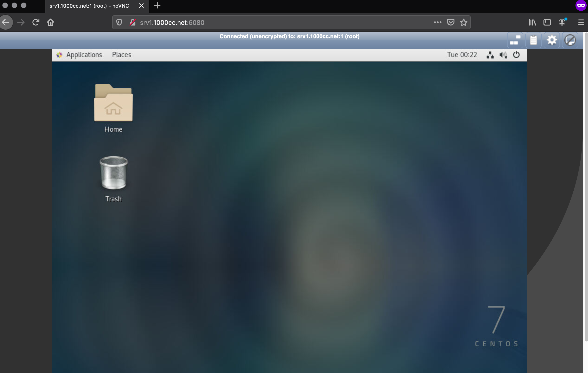Screen dimensions: 588x373
Task: Bookmark this page with the star
Action: [x=463, y=23]
